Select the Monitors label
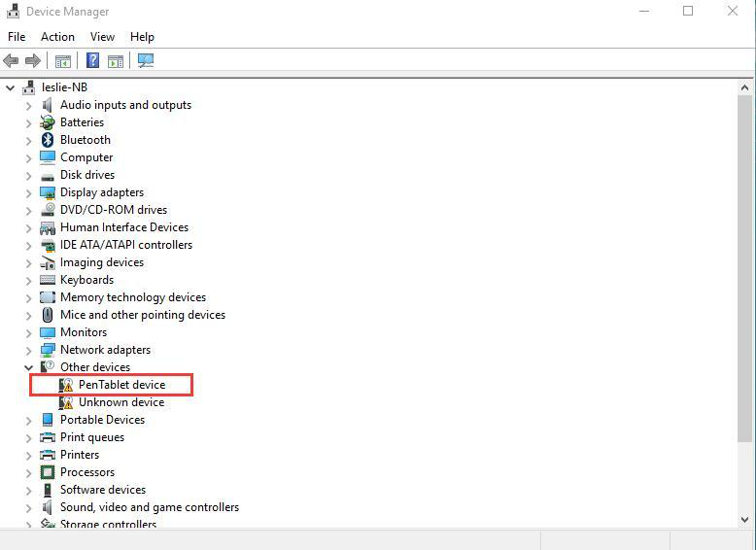This screenshot has width=756, height=550. click(84, 332)
